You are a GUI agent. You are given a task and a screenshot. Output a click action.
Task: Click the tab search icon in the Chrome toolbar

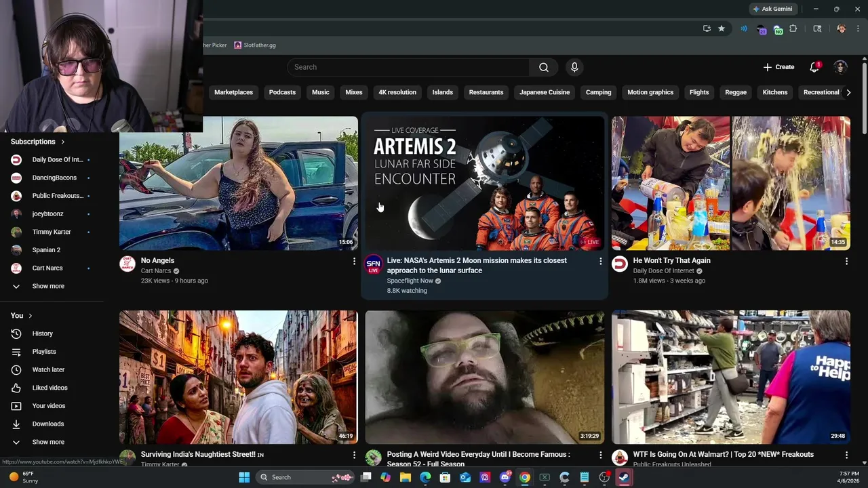(x=817, y=28)
